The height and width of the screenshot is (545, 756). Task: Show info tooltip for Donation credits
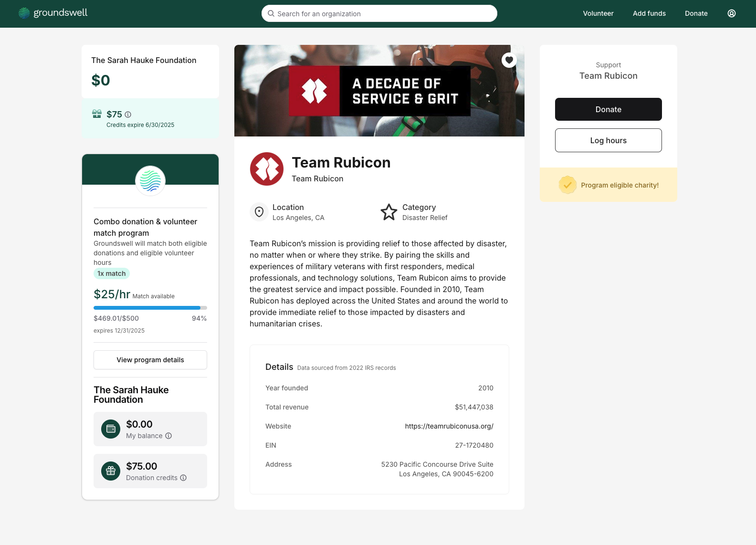tap(183, 478)
